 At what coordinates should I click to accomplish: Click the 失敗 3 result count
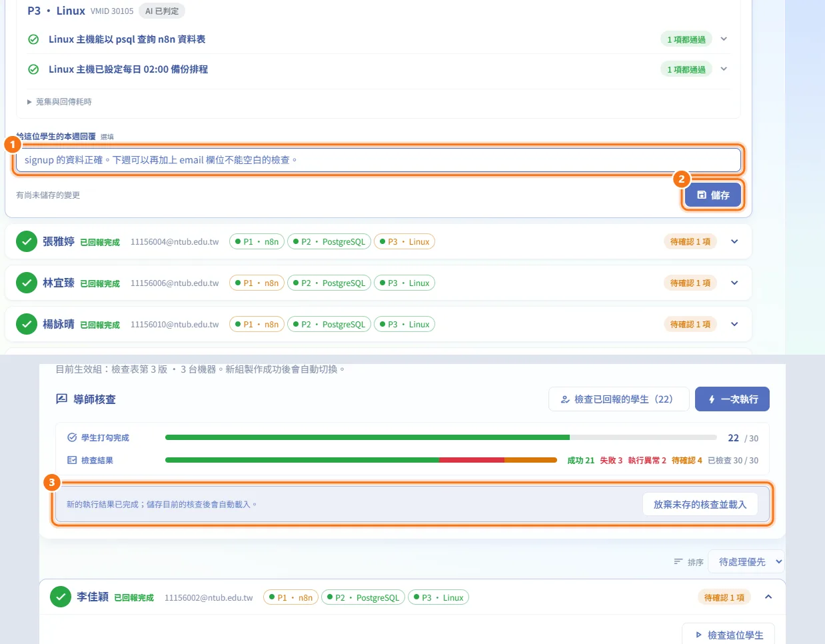tap(611, 461)
